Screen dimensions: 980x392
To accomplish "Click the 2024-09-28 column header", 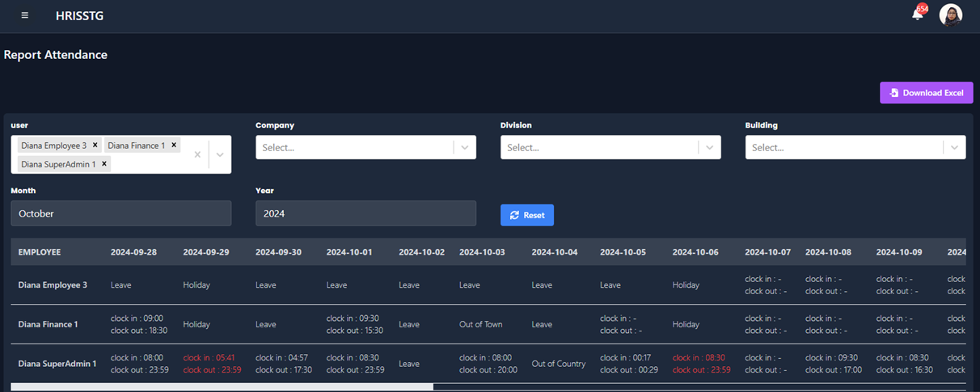I will [x=133, y=252].
